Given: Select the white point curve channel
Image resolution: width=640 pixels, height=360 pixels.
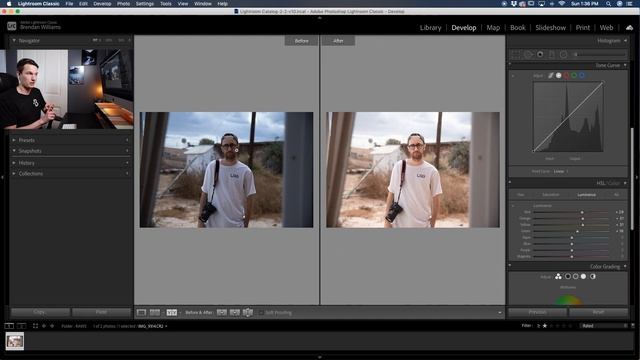Looking at the screenshot, I should pos(558,76).
